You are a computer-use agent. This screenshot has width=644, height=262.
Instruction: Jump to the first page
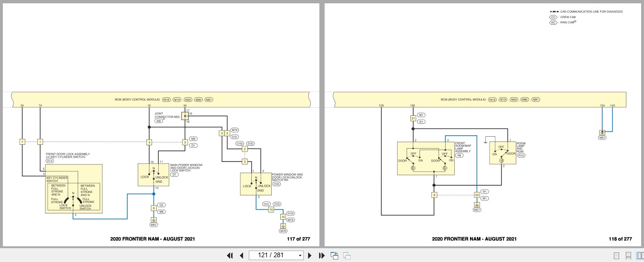tap(230, 255)
